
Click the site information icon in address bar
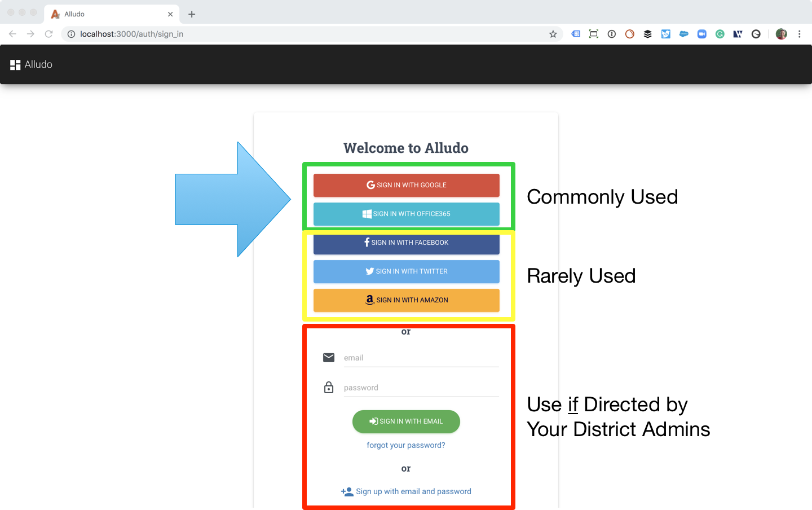(71, 34)
